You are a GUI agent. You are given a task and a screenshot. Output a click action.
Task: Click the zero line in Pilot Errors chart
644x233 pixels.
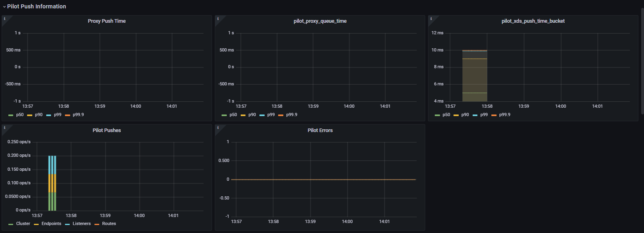coord(324,180)
